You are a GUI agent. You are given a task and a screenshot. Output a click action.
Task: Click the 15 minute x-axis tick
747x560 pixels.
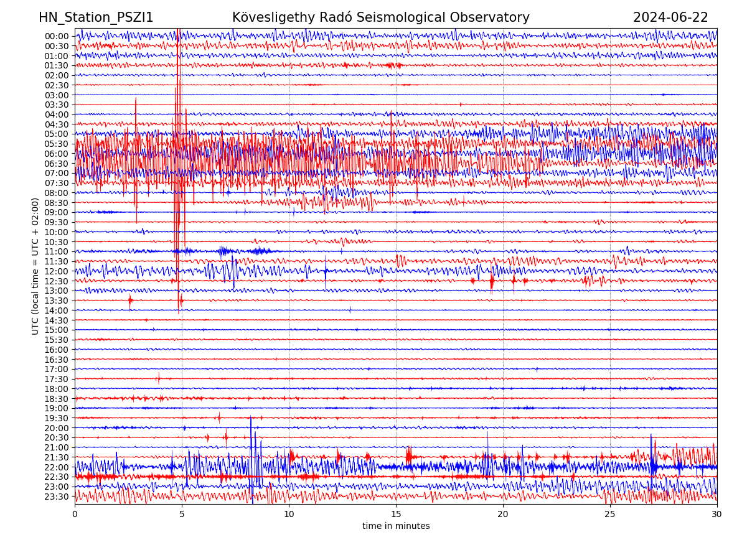coord(396,515)
